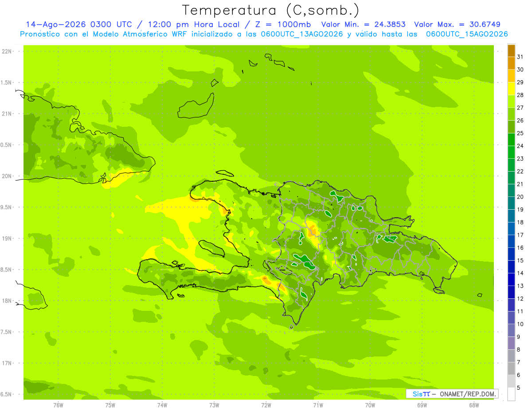
Task: Click the colorbar label "20"
Action: coord(520,197)
